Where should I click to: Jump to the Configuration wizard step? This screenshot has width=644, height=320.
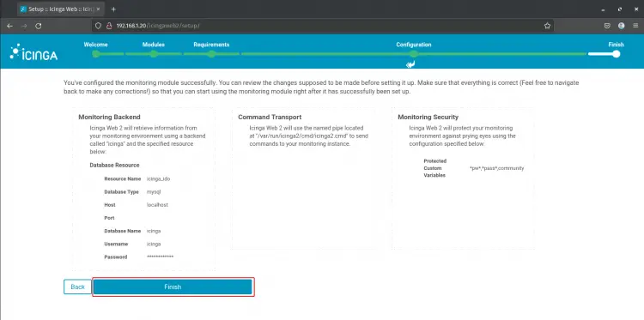tap(414, 45)
